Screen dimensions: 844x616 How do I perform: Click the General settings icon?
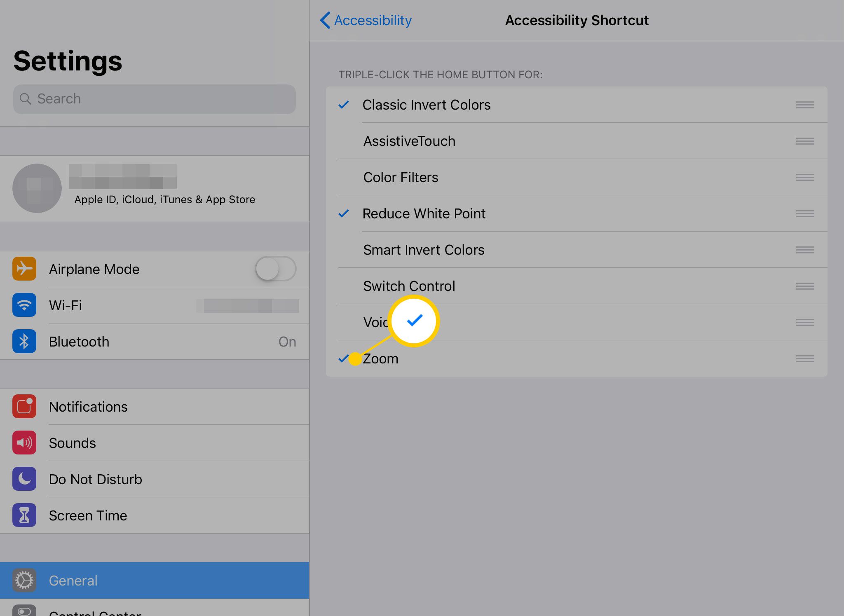click(23, 580)
